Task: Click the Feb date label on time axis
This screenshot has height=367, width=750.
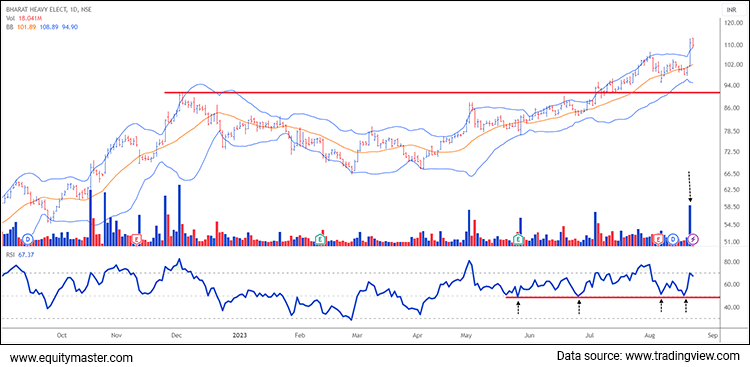Action: pos(299,335)
